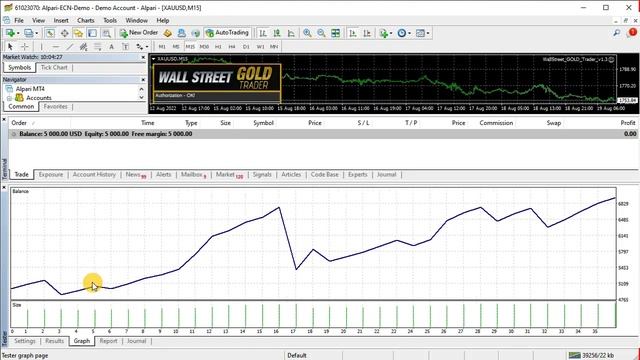
Task: Open the tester Results tab
Action: (54, 341)
